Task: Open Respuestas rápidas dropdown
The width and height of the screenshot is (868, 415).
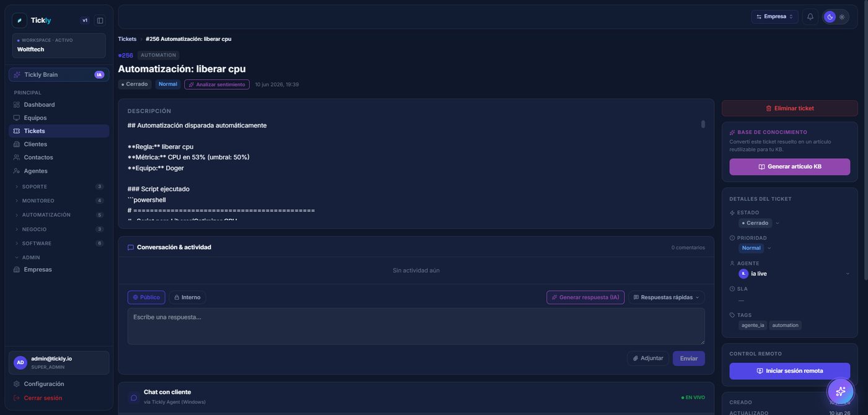Action: (x=666, y=298)
